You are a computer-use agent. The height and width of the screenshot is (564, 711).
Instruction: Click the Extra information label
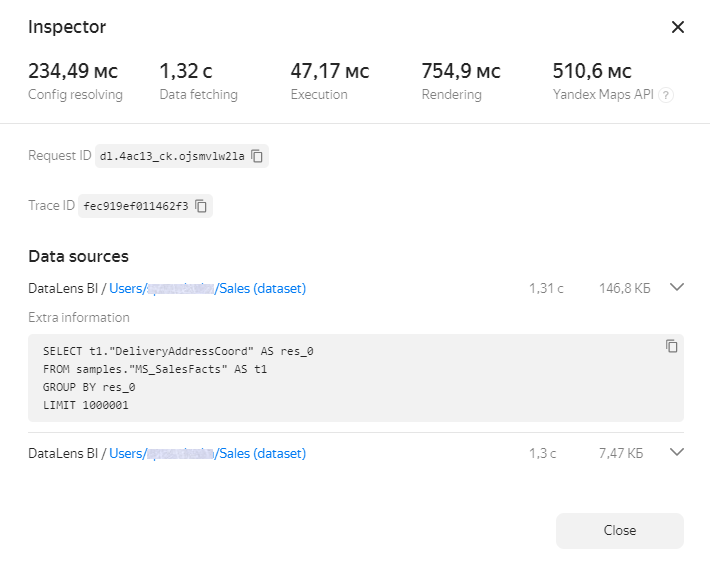click(79, 317)
